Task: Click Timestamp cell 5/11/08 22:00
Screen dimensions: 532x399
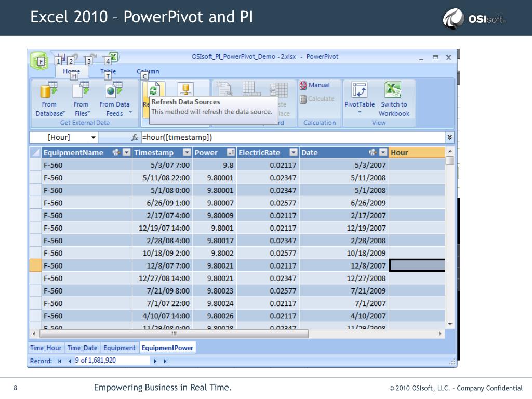Action: click(163, 178)
